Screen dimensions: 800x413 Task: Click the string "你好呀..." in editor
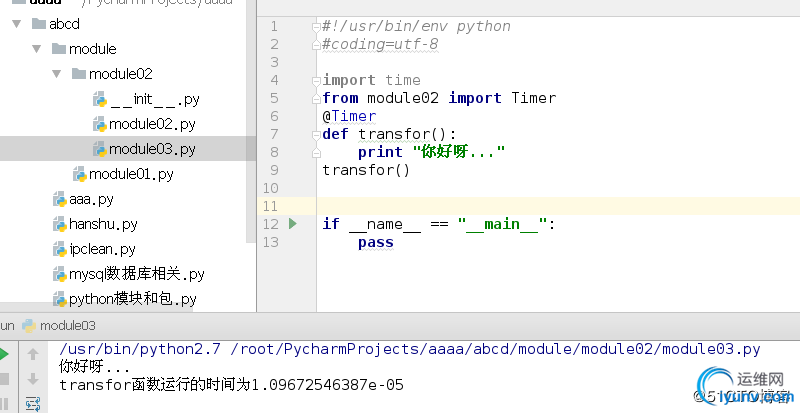click(458, 152)
